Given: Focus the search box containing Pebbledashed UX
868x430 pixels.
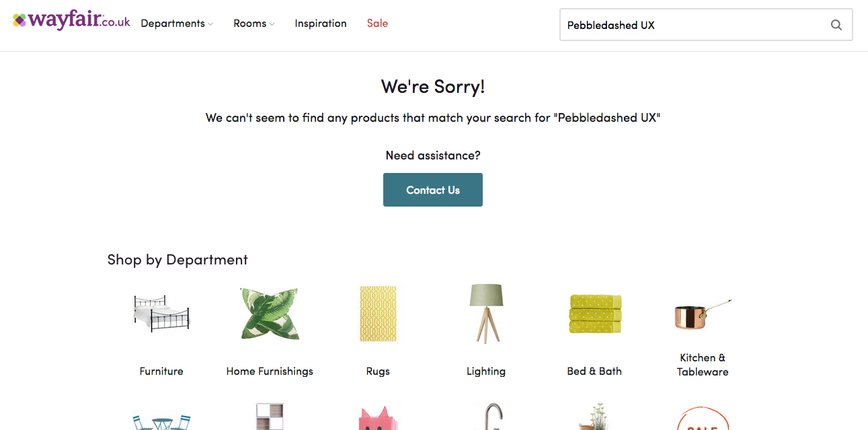Looking at the screenshot, I should 693,25.
